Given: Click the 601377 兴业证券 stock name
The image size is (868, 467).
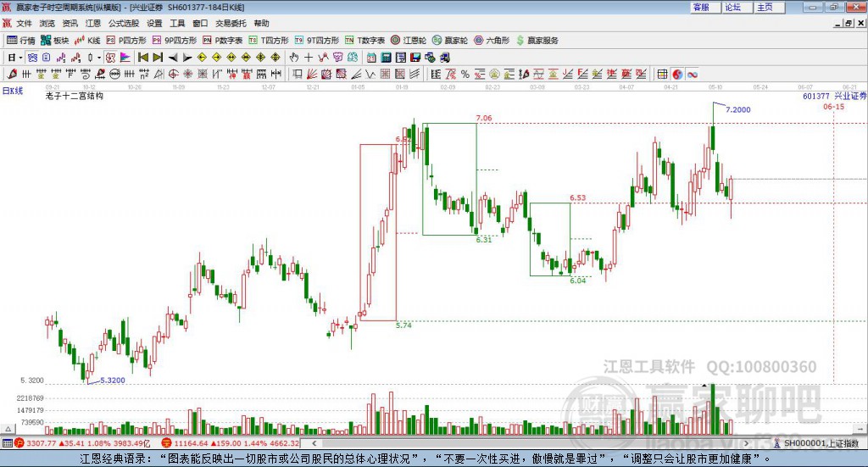Looking at the screenshot, I should (835, 97).
